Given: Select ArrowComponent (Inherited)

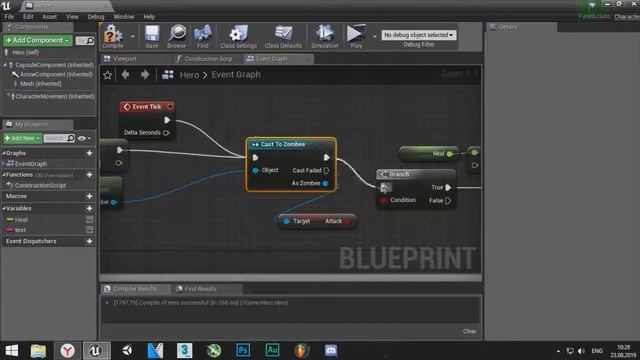Looking at the screenshot, I should coord(56,74).
